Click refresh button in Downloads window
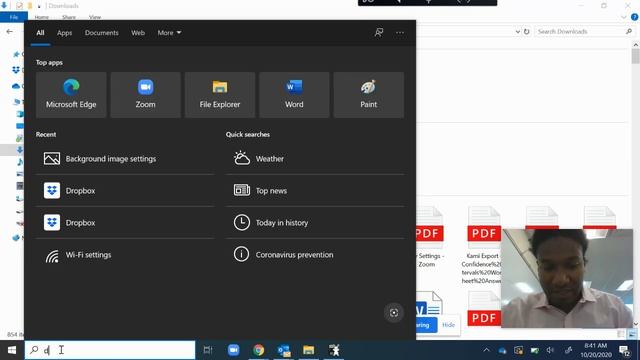 (x=527, y=31)
